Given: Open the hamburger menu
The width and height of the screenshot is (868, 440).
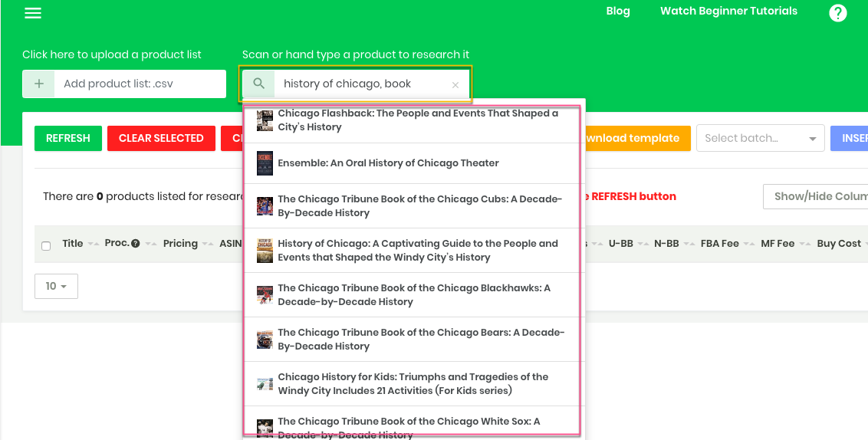Looking at the screenshot, I should [x=33, y=13].
